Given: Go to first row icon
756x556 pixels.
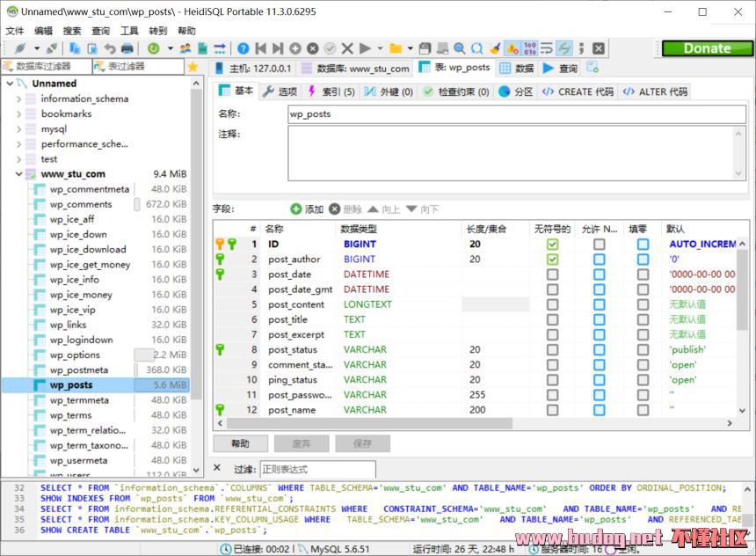Looking at the screenshot, I should 261,48.
